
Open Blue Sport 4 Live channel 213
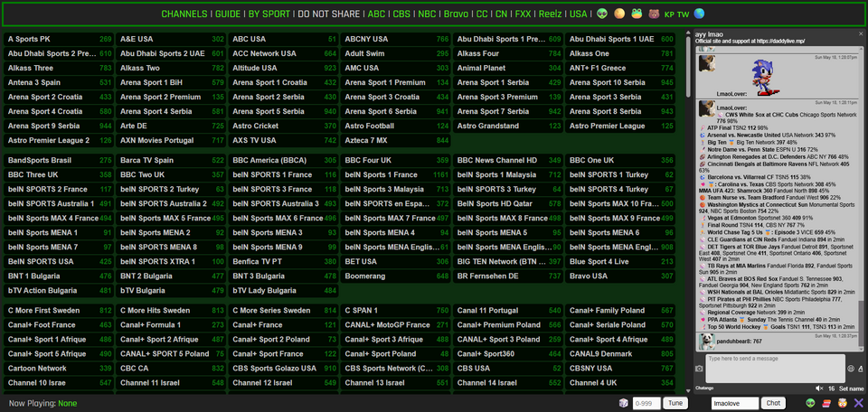point(621,262)
